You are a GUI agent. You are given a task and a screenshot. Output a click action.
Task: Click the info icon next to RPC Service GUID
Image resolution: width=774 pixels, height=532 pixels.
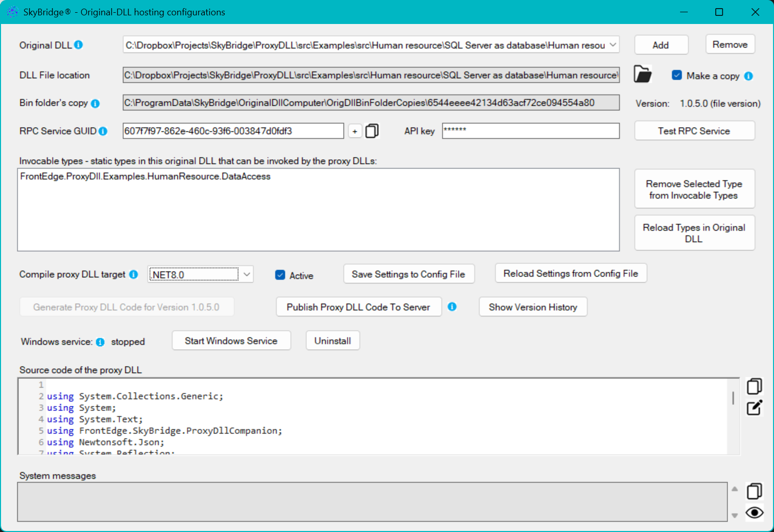coord(103,131)
